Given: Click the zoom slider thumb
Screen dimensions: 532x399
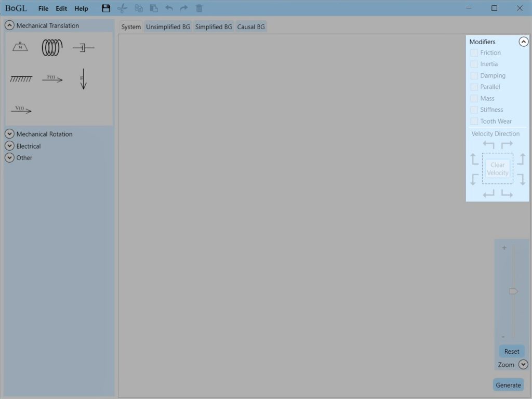Looking at the screenshot, I should click(513, 291).
